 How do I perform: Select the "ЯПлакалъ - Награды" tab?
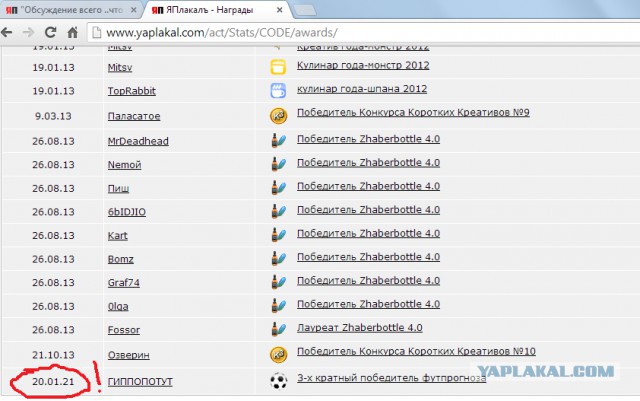coord(216,10)
